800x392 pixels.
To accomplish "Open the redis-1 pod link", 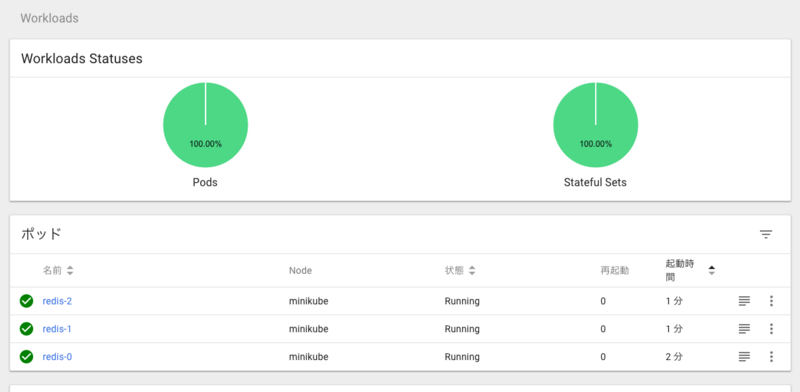I will click(x=57, y=329).
